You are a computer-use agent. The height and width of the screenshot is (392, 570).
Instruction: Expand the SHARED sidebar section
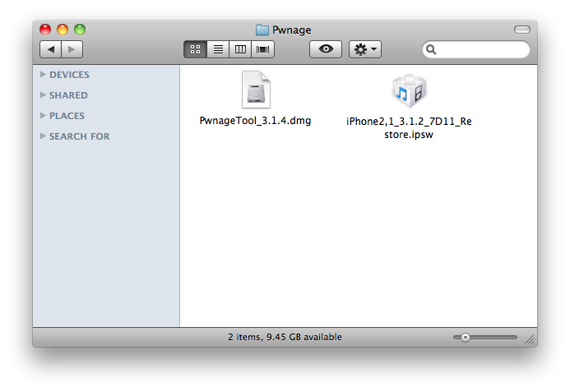(x=43, y=95)
